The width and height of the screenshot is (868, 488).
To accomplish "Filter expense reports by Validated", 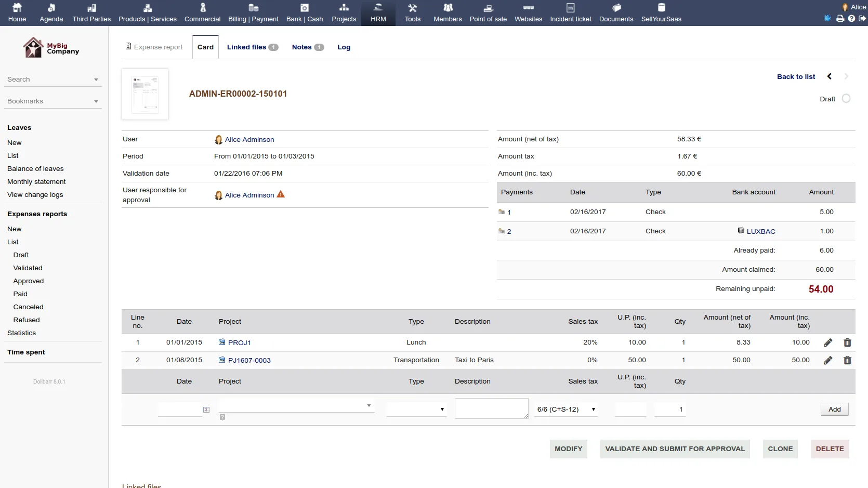I will coord(28,268).
